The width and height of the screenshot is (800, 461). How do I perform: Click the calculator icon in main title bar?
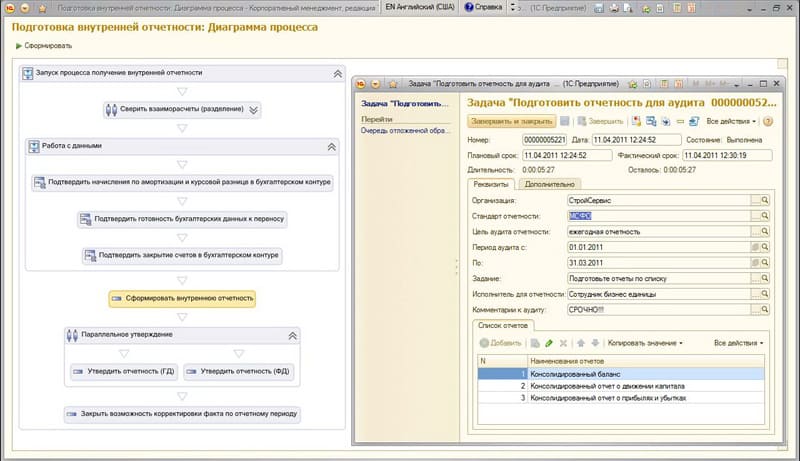click(x=677, y=8)
